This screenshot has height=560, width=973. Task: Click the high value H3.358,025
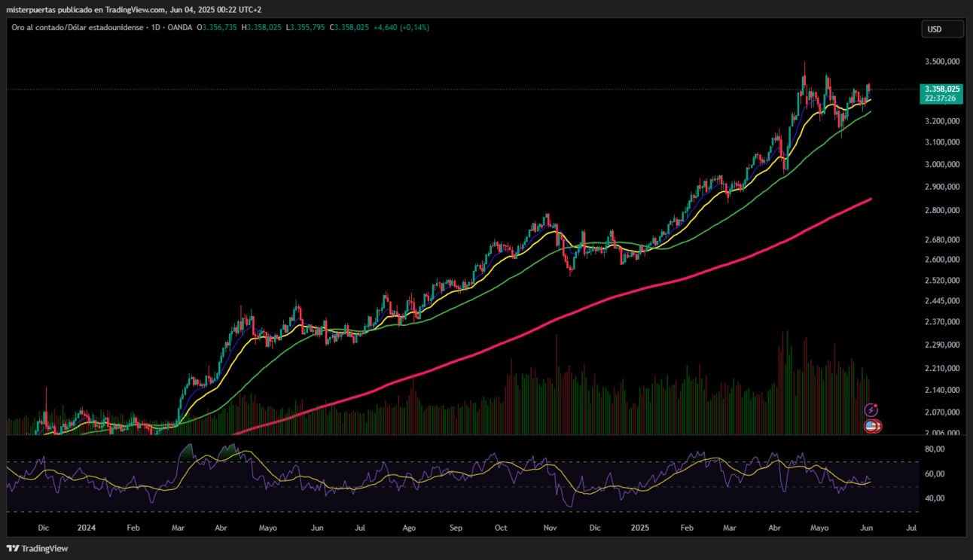pos(261,27)
